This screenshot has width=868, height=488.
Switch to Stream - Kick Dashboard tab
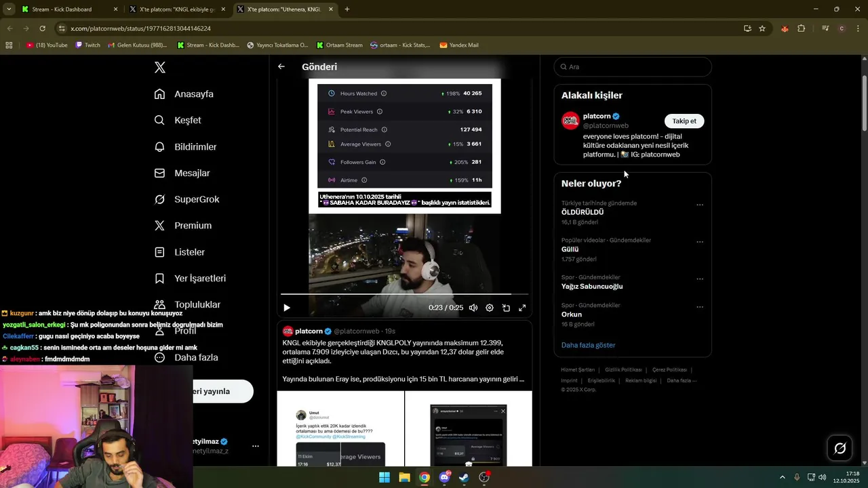70,9
